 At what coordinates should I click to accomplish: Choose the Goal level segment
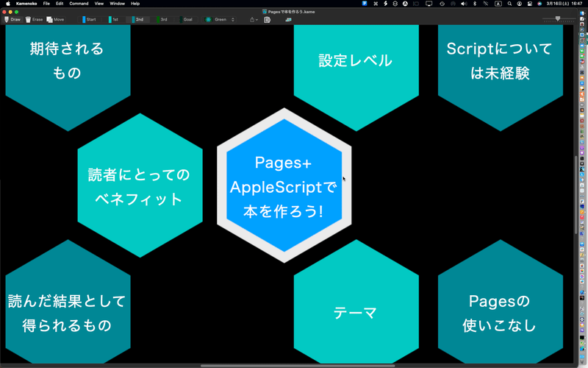click(186, 20)
